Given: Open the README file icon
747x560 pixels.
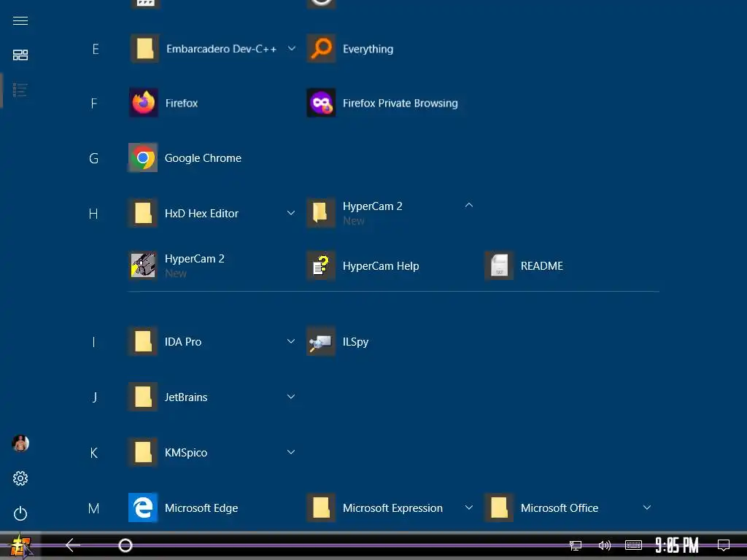Looking at the screenshot, I should click(499, 265).
